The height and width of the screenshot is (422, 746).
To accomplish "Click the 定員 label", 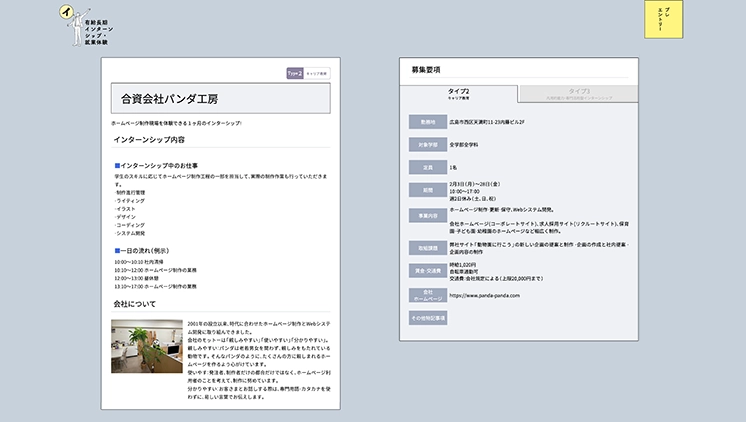I will 427,166.
